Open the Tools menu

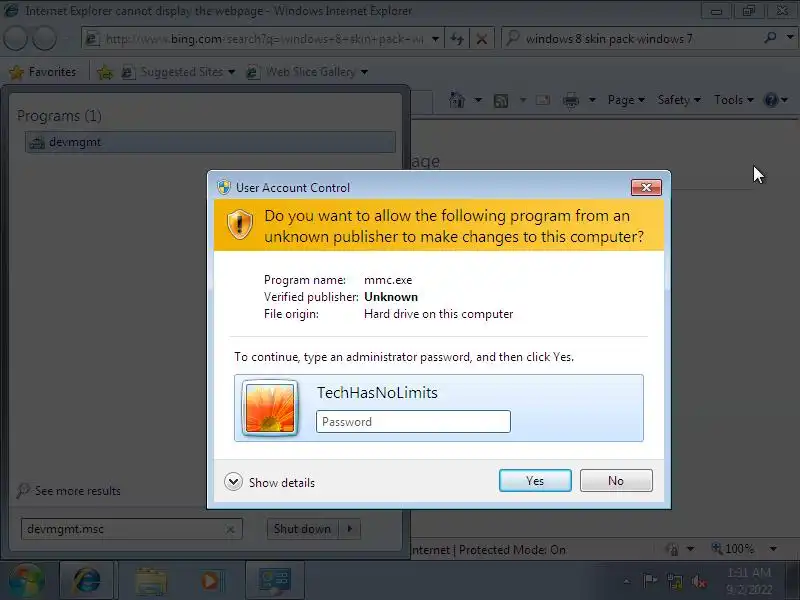click(734, 100)
